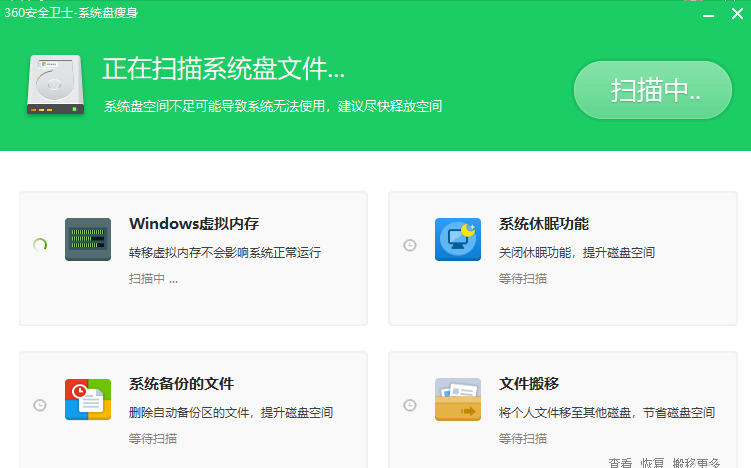Click the clock status icon beside 系统休眠功能
751x468 pixels.
410,245
